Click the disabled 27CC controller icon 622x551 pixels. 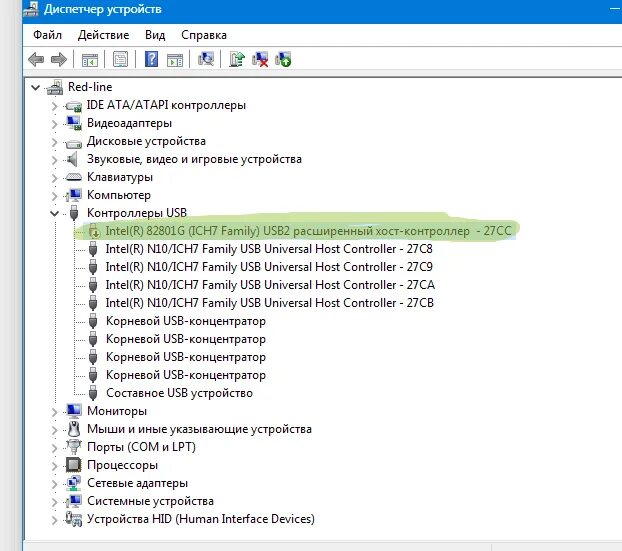[x=94, y=231]
